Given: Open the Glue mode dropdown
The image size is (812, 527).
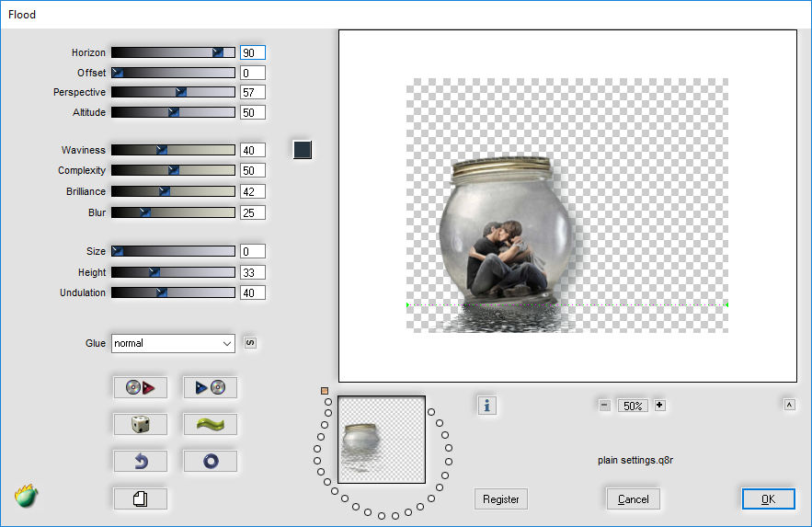Looking at the screenshot, I should point(173,343).
